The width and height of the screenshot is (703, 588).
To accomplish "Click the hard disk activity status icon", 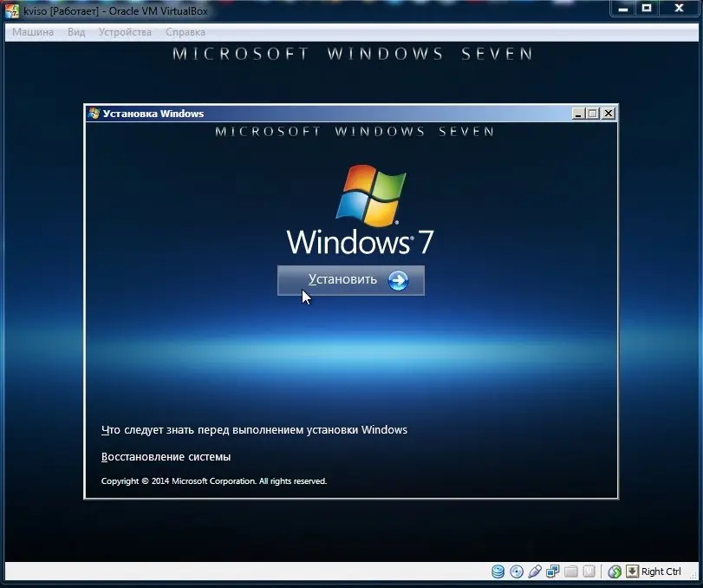I will 498,572.
